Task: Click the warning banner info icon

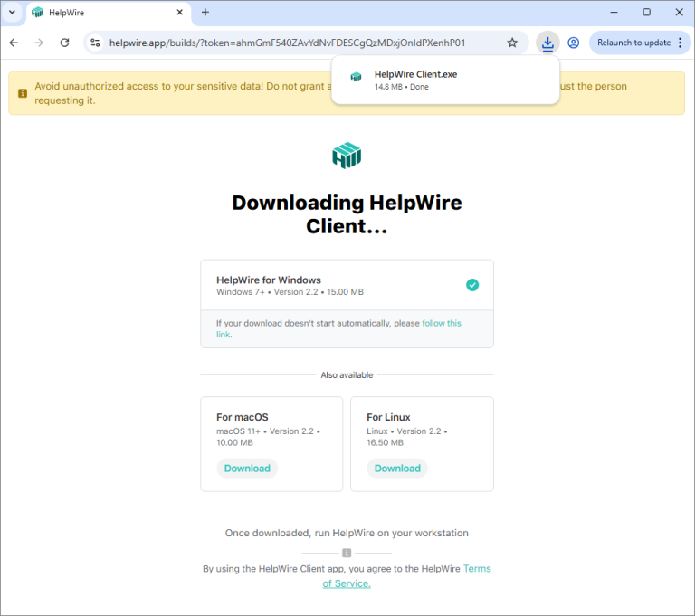Action: click(x=22, y=93)
